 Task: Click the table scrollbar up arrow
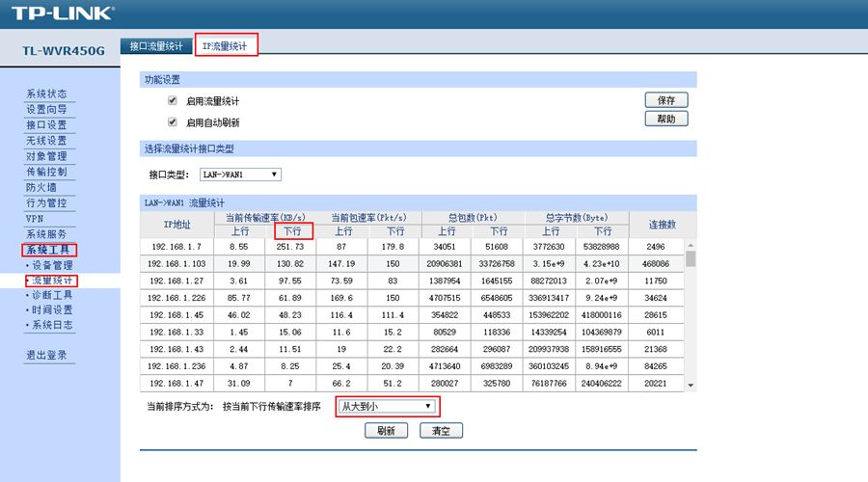[x=690, y=245]
